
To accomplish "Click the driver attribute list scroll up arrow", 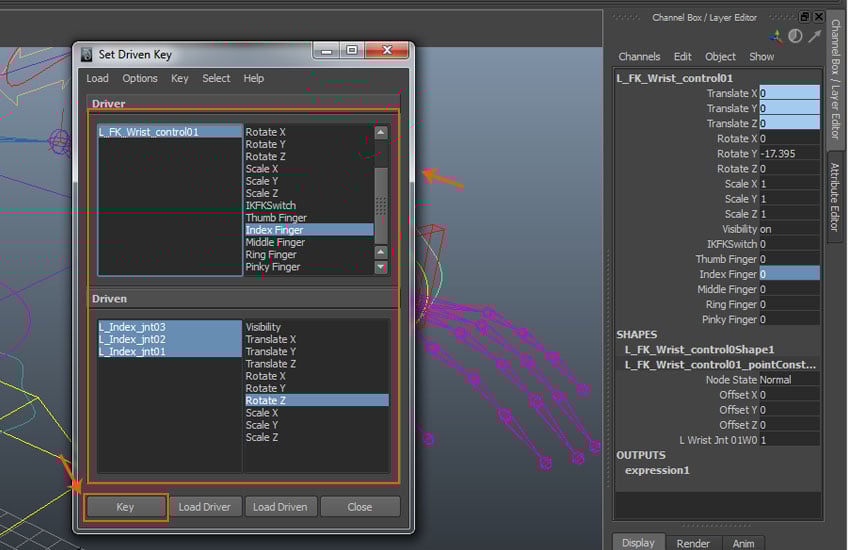I will click(381, 132).
